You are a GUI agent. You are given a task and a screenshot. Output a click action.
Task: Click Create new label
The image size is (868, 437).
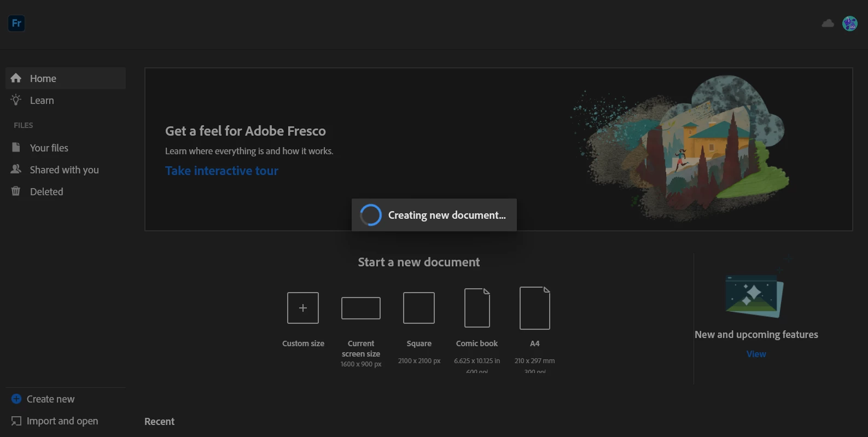[50, 399]
